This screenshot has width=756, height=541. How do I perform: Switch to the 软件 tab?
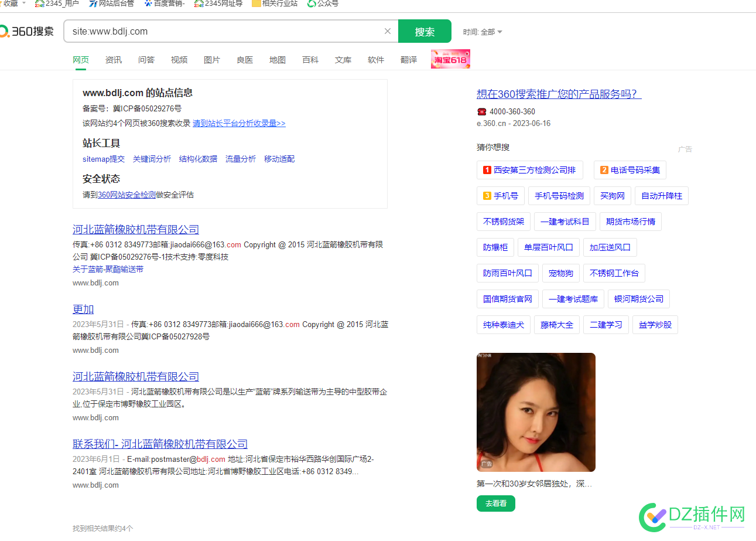pos(376,60)
